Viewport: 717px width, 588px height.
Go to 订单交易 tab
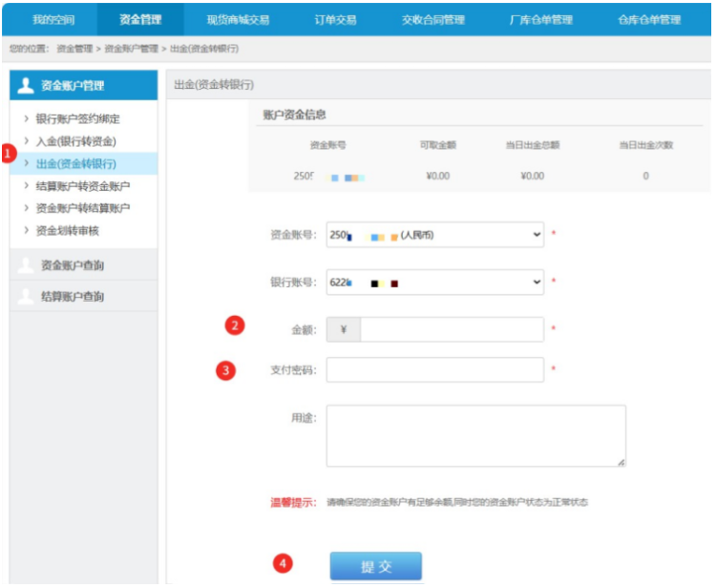pyautogui.click(x=335, y=19)
